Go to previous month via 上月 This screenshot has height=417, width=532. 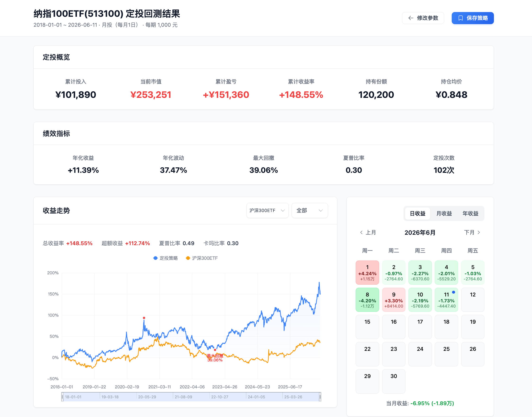(368, 232)
